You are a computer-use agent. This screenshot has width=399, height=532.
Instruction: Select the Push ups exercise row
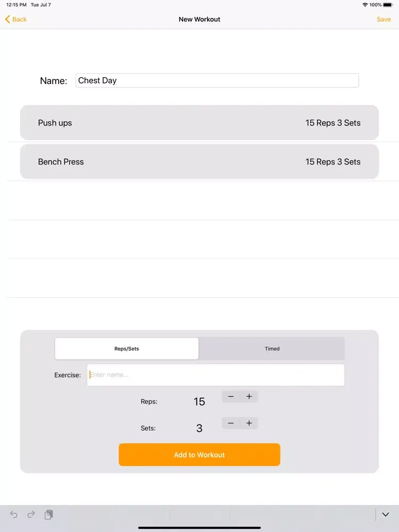(x=199, y=123)
